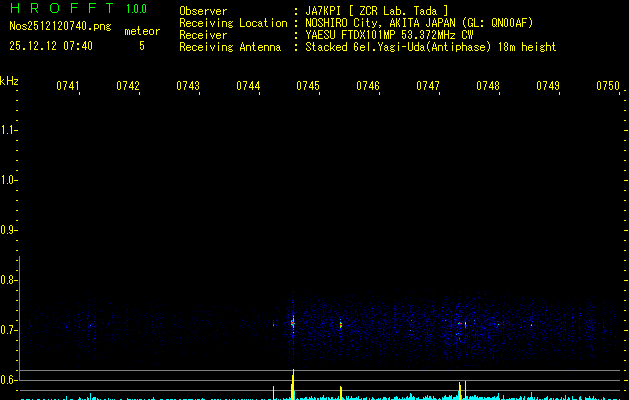This screenshot has height=400, width=629.
Task: Click the 0.7 frequency axis label
Action: [9, 329]
